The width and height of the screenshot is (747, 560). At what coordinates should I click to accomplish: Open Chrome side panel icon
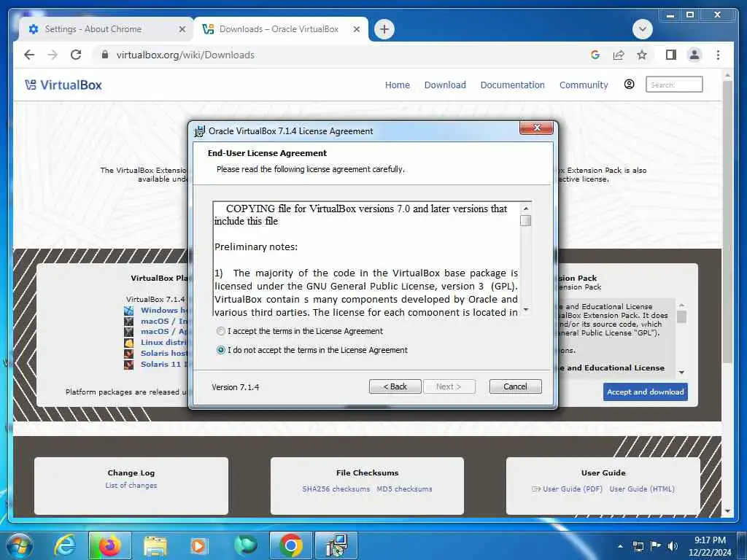pos(671,55)
